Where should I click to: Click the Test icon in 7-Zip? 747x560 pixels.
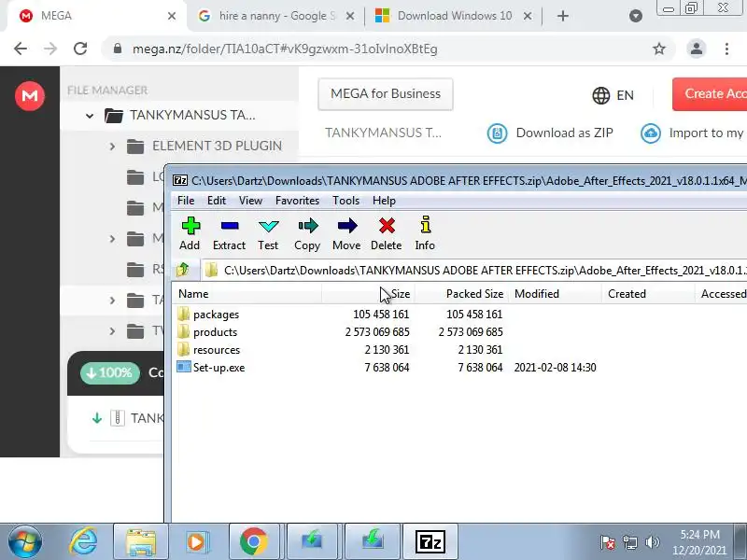tap(268, 226)
